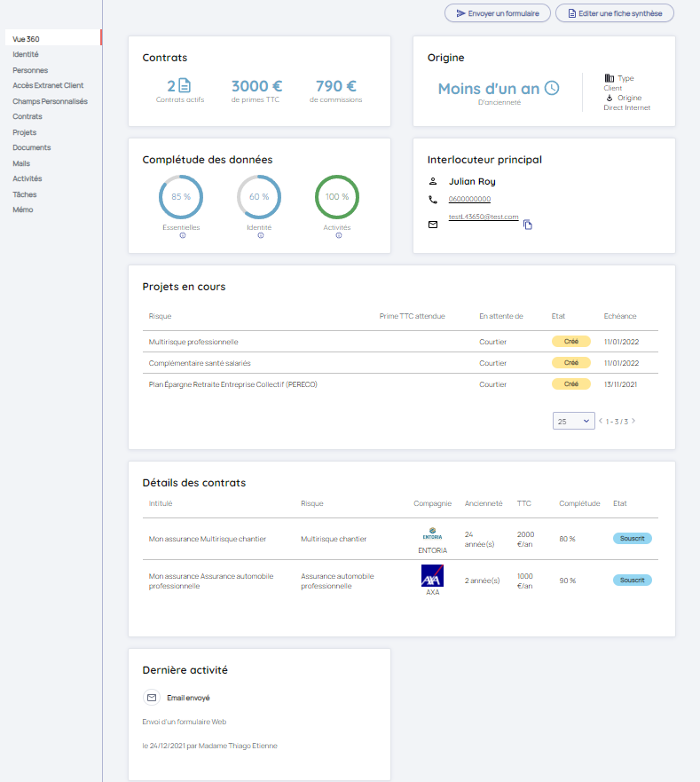Click the Envoyer un formulaire button

(498, 13)
